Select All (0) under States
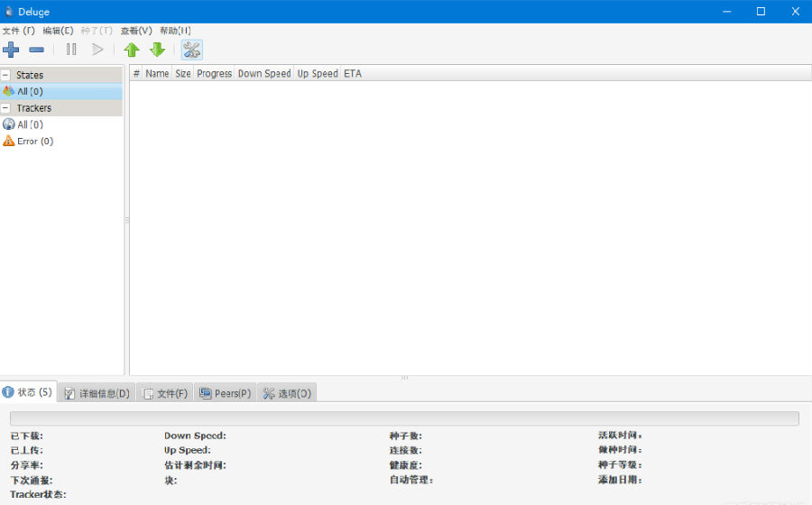812x505 pixels. [x=30, y=92]
